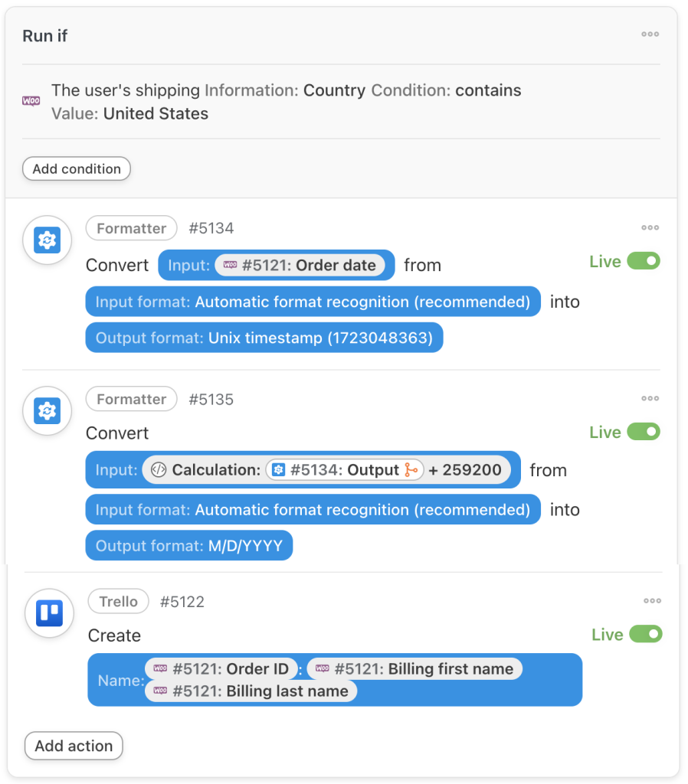
Task: Open the Run if options menu
Action: (650, 34)
